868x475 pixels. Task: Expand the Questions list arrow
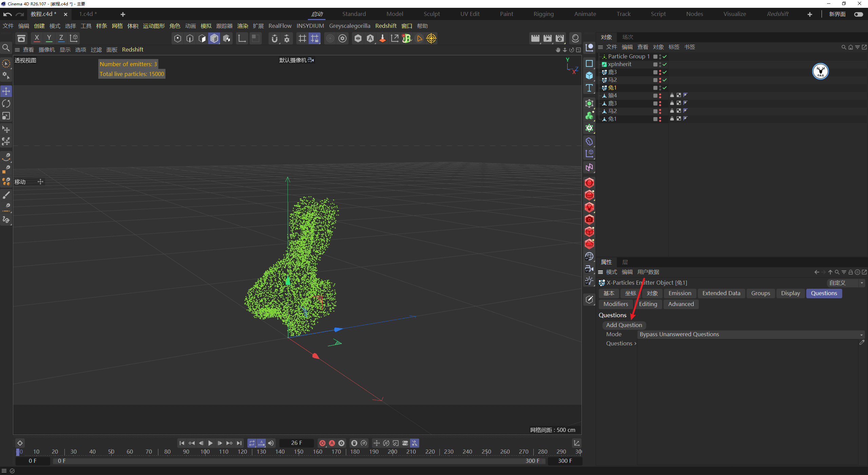click(x=635, y=344)
